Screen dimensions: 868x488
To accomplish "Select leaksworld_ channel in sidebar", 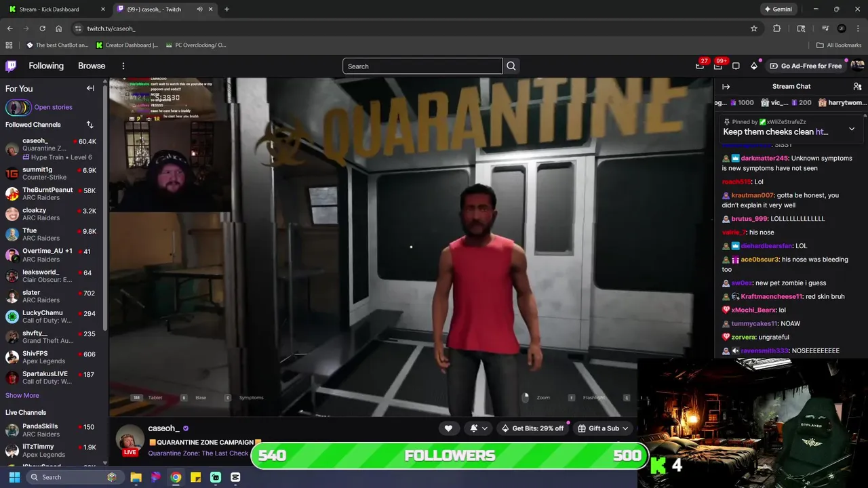I will (51, 276).
